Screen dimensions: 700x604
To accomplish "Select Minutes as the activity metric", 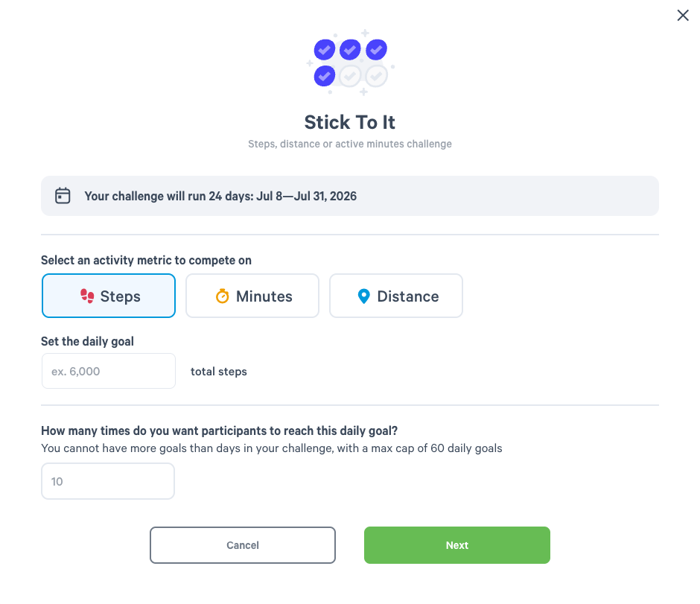I will pyautogui.click(x=252, y=296).
